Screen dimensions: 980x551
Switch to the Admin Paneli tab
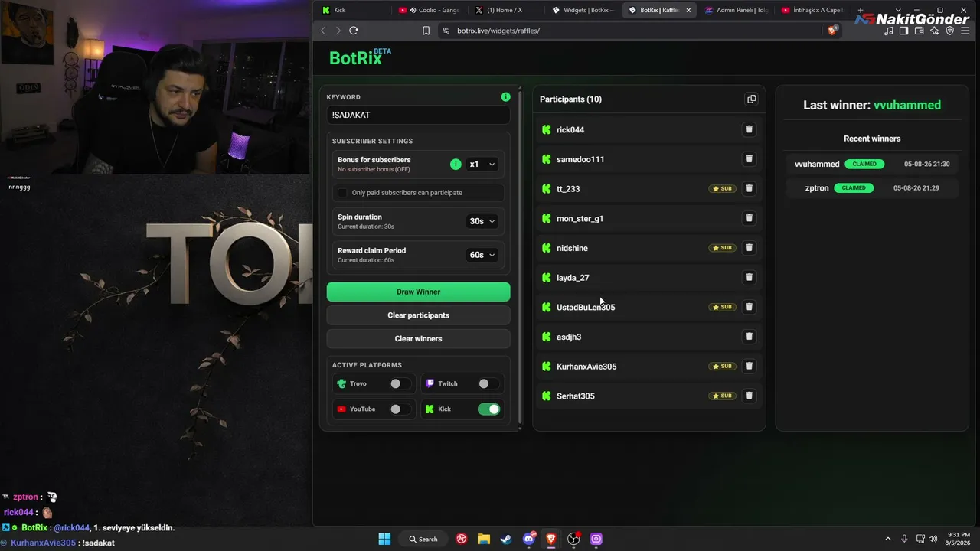coord(736,10)
